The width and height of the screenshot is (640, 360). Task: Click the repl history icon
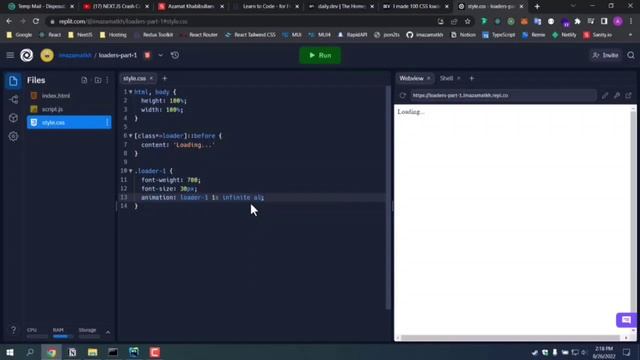coord(175,55)
